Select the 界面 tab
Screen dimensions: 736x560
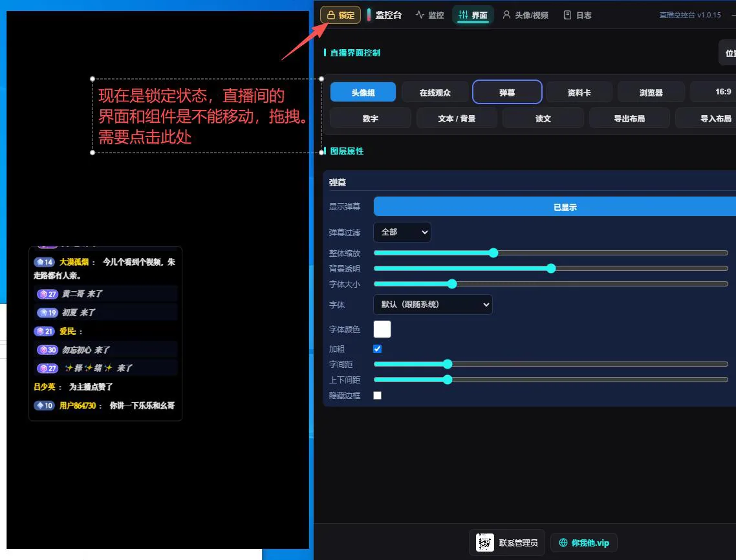tap(473, 15)
